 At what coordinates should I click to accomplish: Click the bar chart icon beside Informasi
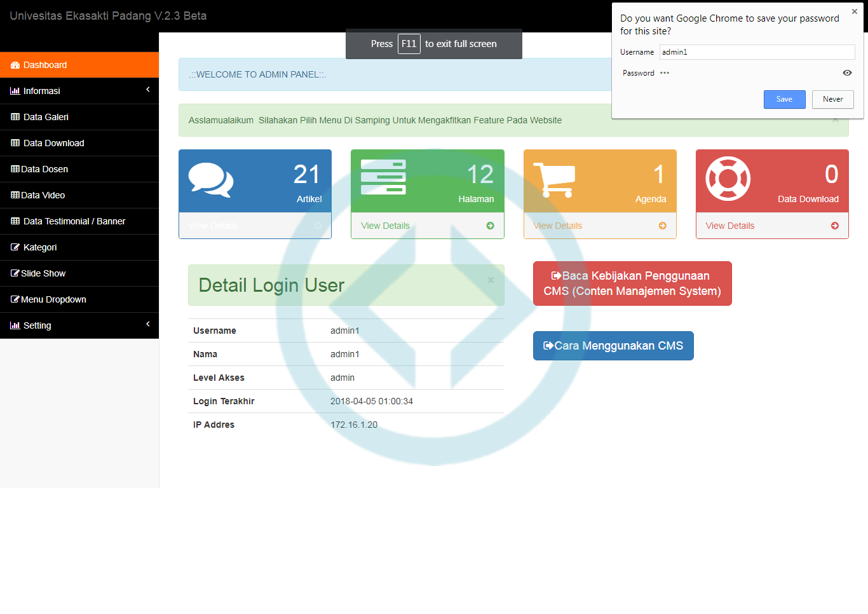click(14, 91)
